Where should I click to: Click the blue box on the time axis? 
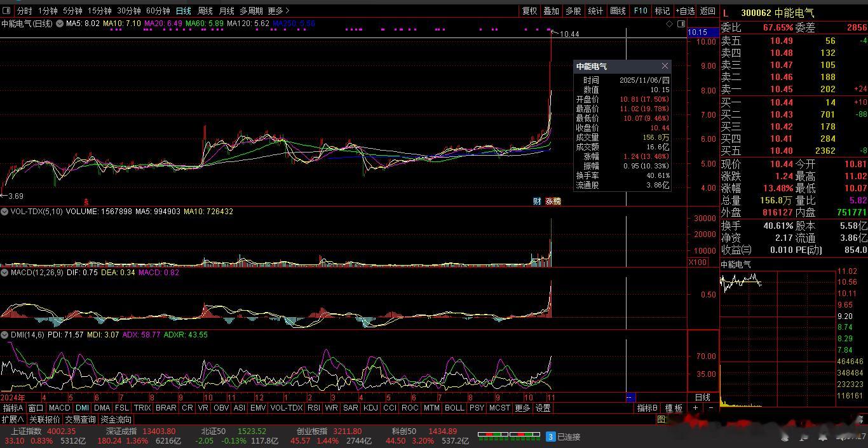630,397
